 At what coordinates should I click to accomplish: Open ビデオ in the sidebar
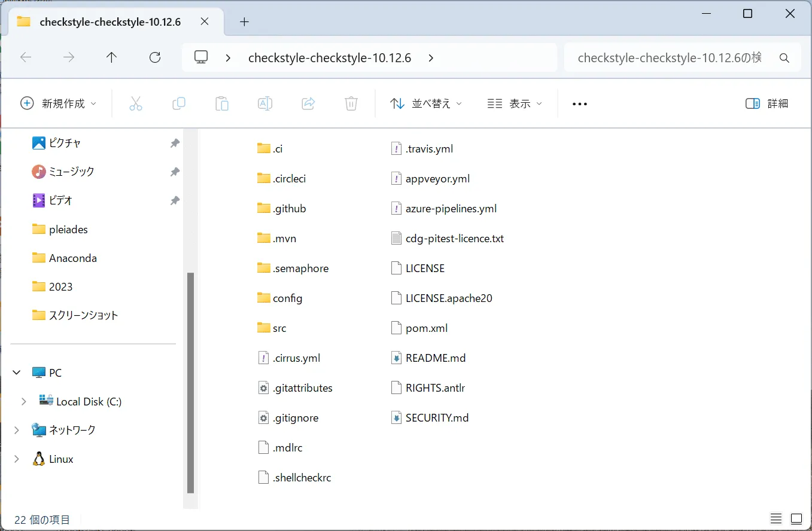coord(60,201)
